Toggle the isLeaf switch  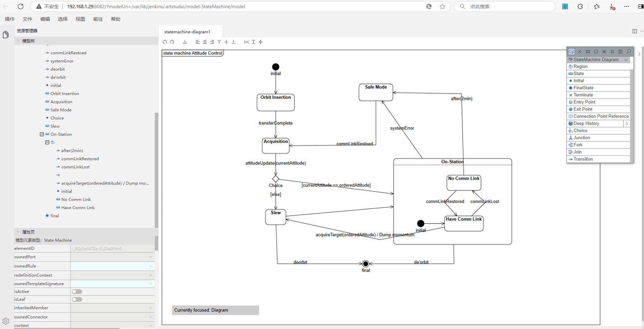pyautogui.click(x=77, y=300)
